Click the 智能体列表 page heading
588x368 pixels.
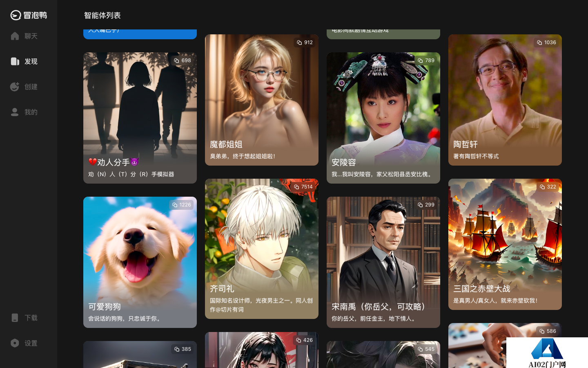click(102, 16)
